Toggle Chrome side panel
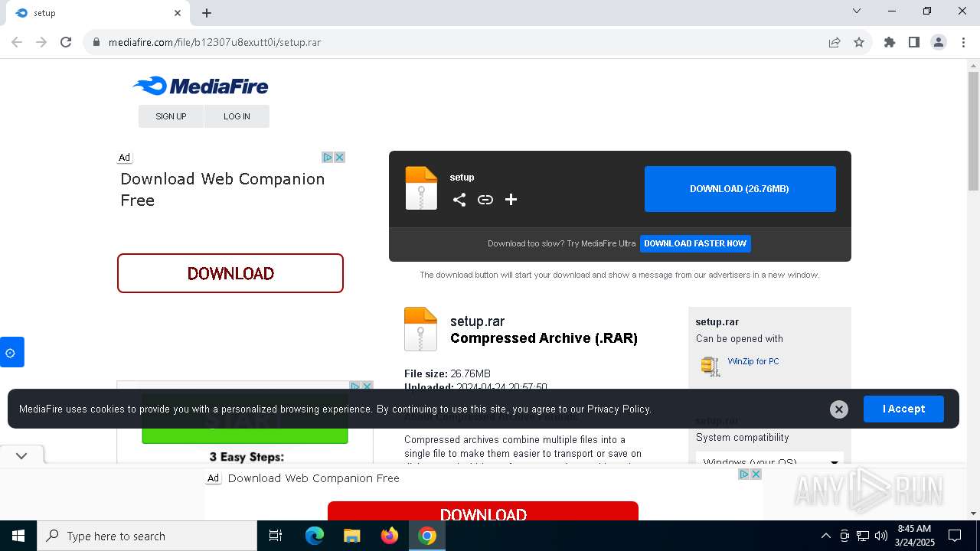 click(914, 42)
